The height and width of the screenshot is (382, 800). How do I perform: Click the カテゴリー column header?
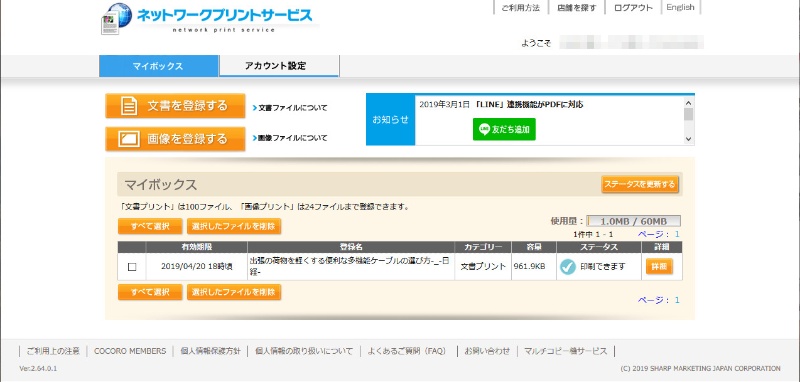click(x=483, y=247)
